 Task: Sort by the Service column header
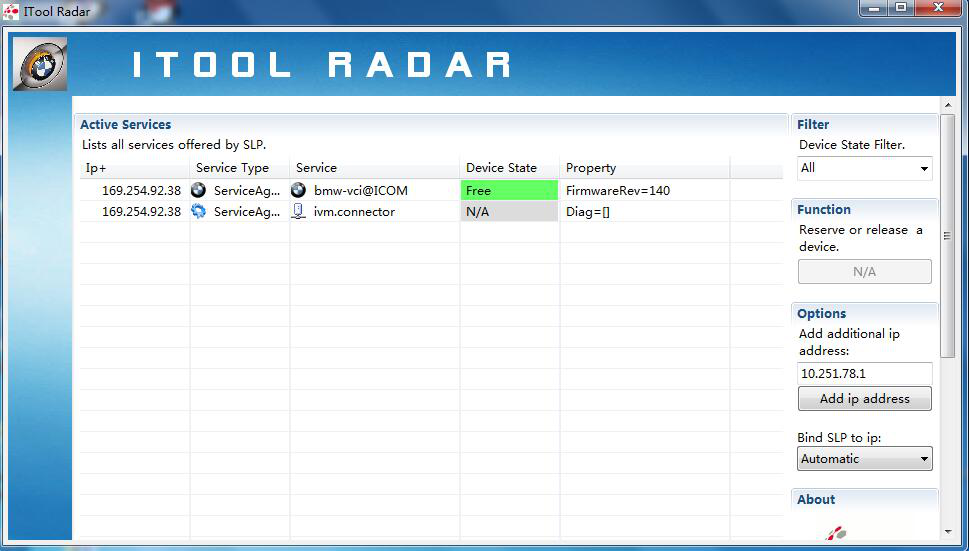tap(375, 168)
